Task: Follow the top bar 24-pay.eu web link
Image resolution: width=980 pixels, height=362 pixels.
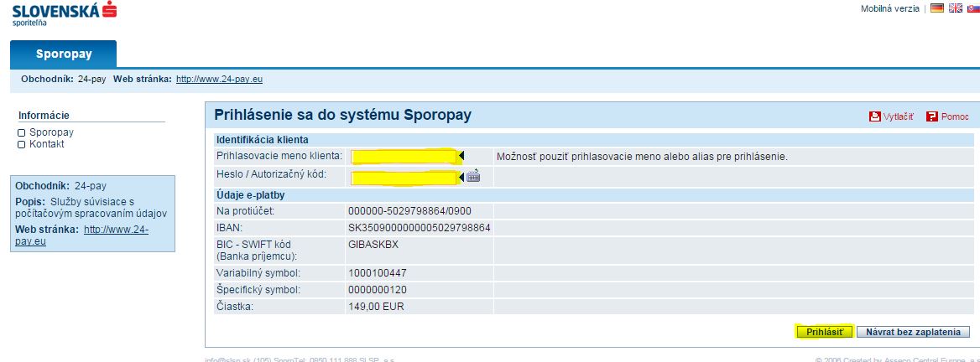Action: pyautogui.click(x=219, y=80)
